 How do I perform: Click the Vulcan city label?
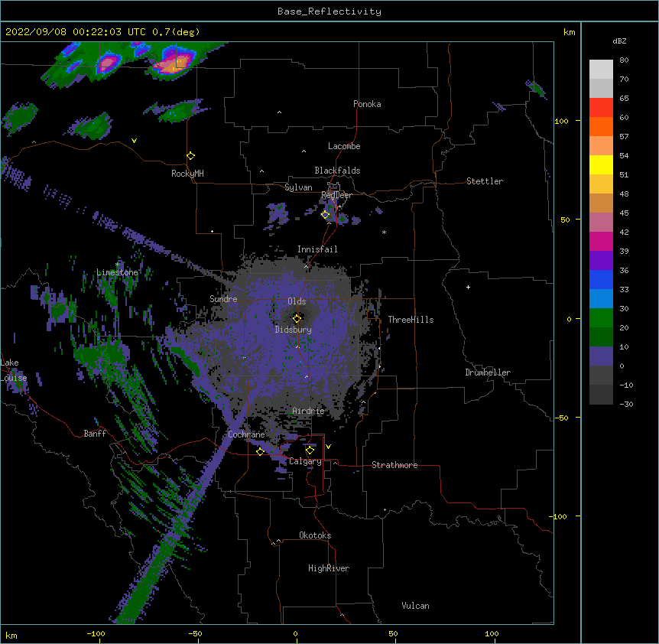click(x=415, y=606)
